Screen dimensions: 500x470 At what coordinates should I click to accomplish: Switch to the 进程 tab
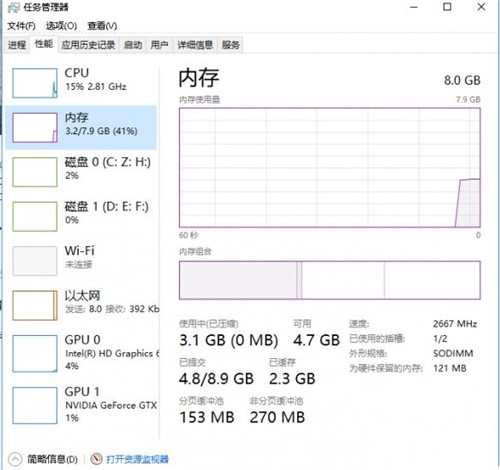point(17,45)
